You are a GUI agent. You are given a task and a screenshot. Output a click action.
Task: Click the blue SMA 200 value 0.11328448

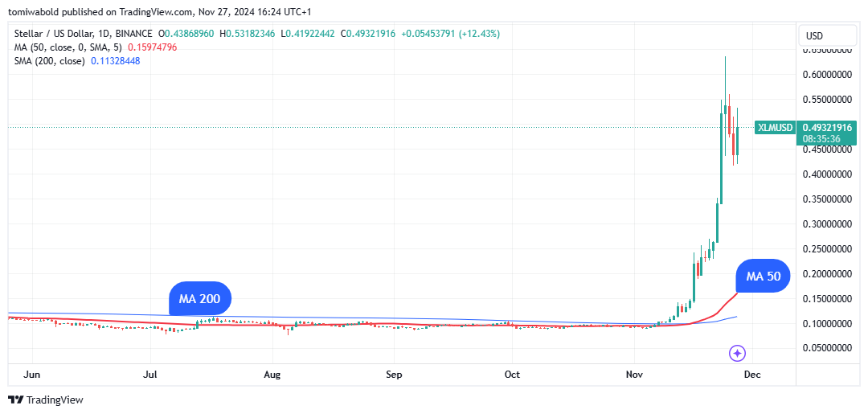[x=115, y=61]
